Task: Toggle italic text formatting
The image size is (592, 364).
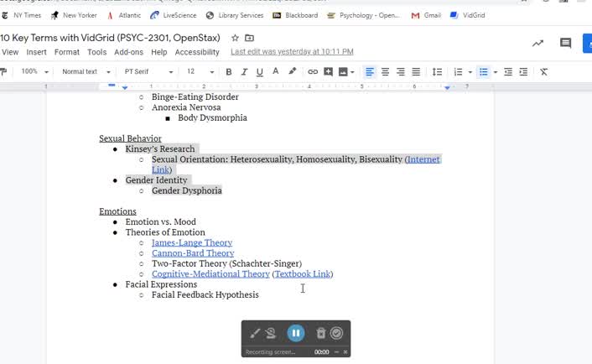Action: point(244,72)
